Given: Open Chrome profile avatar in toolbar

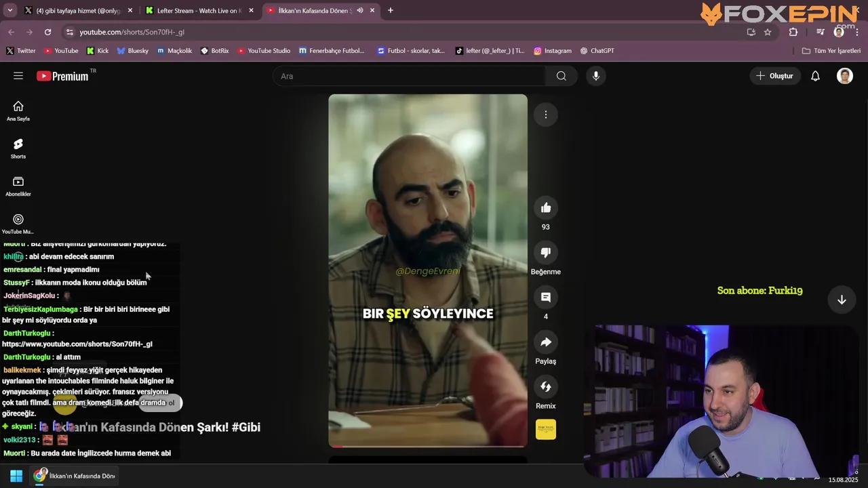Looking at the screenshot, I should point(839,32).
